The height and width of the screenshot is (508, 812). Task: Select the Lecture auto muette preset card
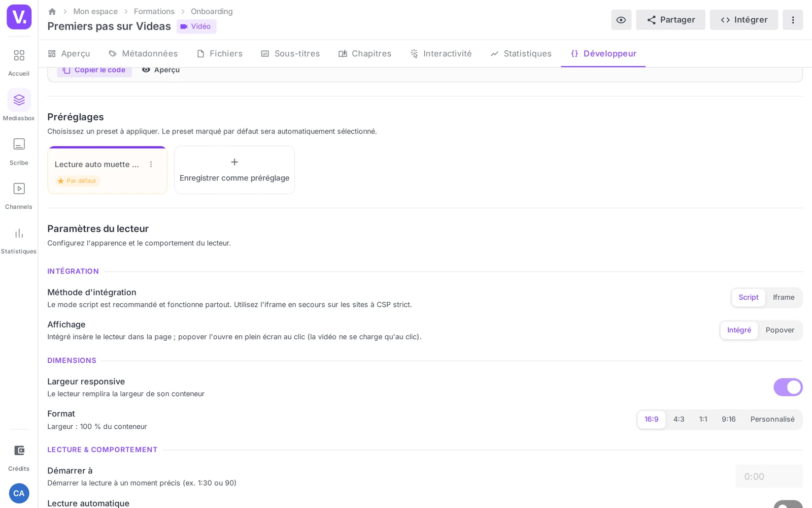pyautogui.click(x=108, y=170)
